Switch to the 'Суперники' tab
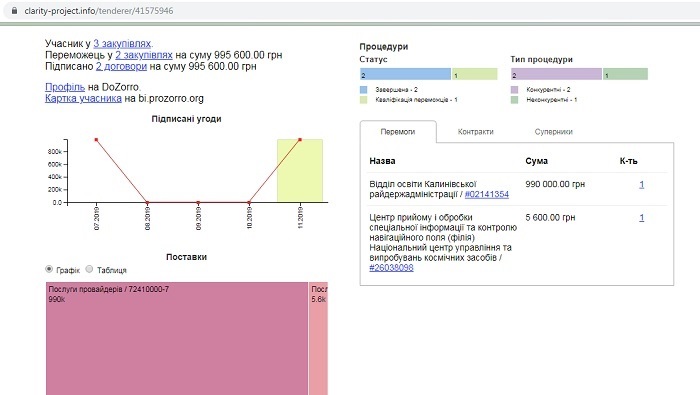700x395 pixels. (x=554, y=132)
